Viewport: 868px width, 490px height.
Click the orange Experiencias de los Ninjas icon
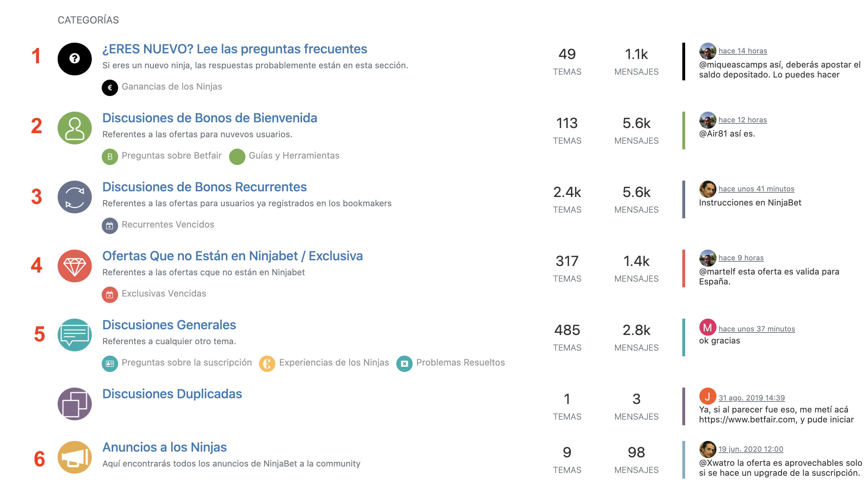(267, 363)
